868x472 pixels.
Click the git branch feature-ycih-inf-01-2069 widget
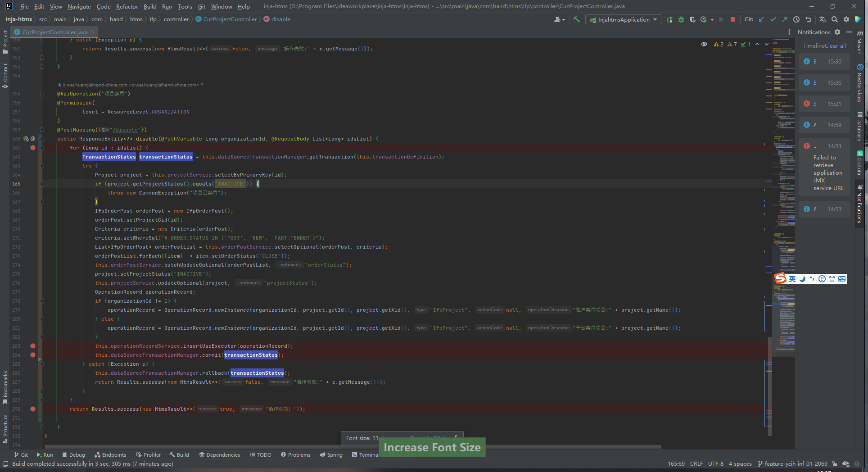[792, 464]
